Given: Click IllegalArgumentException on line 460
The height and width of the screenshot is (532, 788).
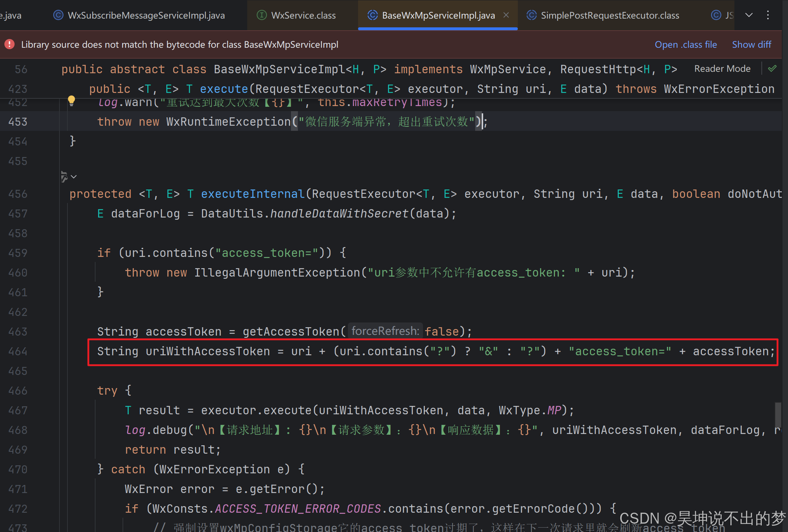Looking at the screenshot, I should [x=277, y=273].
